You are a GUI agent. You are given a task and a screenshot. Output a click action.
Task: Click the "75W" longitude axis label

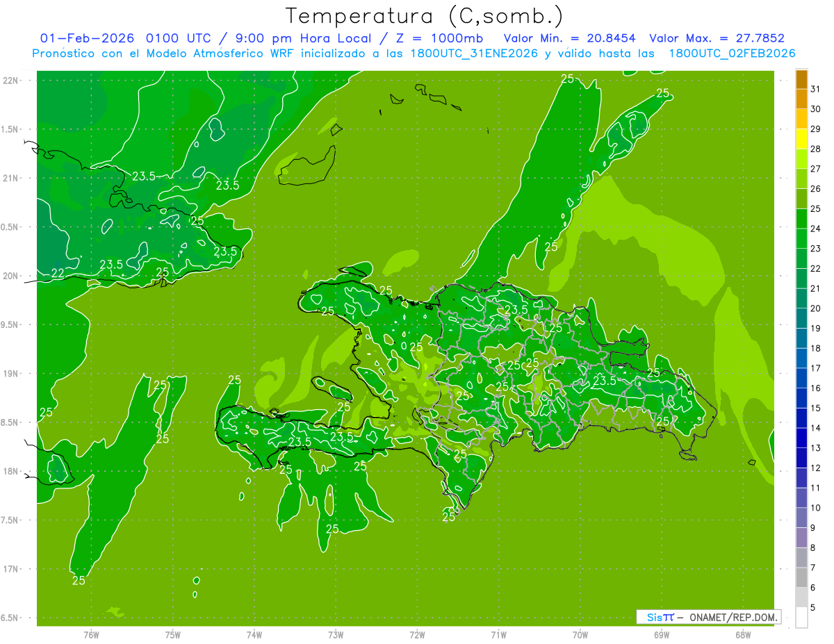[173, 635]
